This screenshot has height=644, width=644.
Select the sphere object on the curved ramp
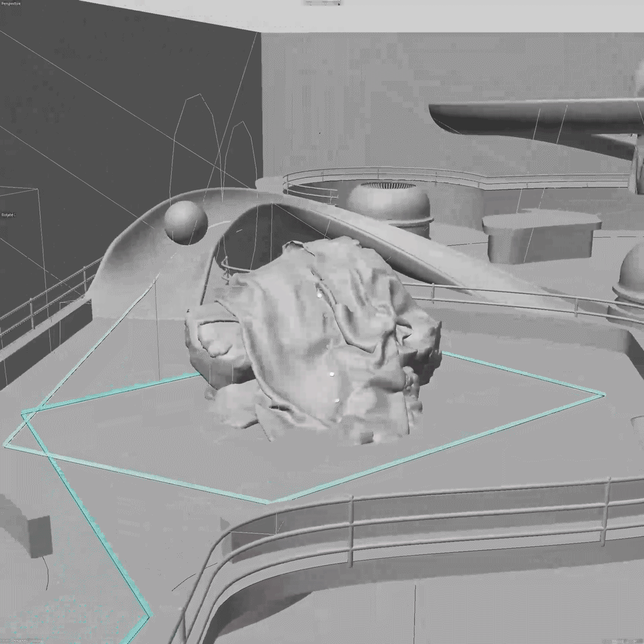[186, 222]
